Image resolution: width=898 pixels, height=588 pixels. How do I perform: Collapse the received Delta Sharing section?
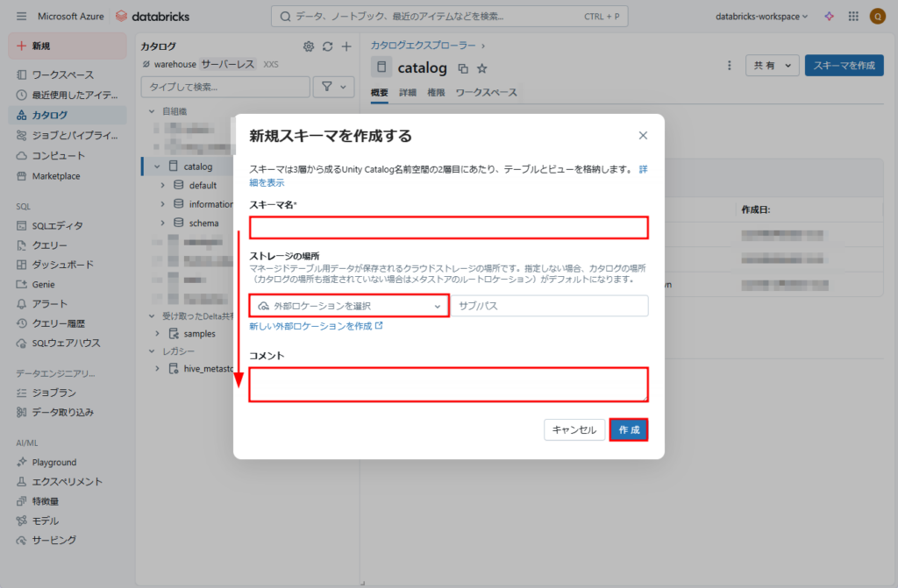coord(152,316)
